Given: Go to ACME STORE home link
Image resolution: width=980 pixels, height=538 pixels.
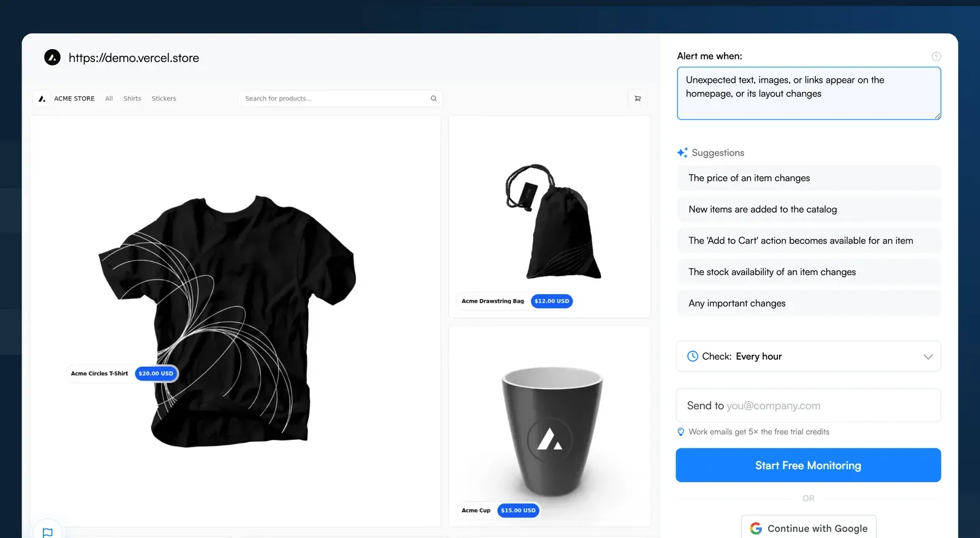Looking at the screenshot, I should 74,99.
